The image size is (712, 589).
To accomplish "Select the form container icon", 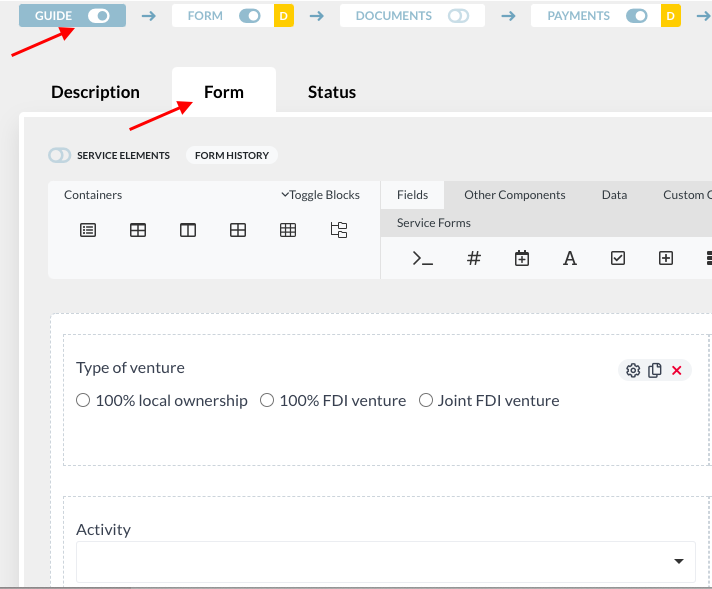I will 88,230.
